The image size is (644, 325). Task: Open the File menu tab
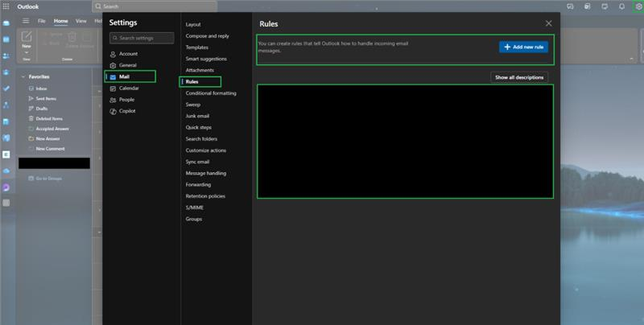pyautogui.click(x=42, y=21)
